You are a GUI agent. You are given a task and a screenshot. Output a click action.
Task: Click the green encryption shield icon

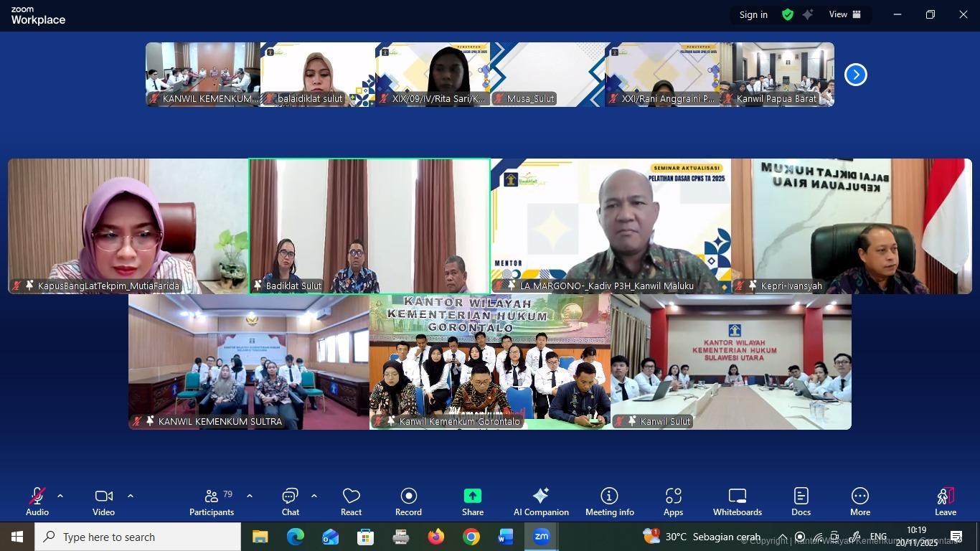click(788, 14)
